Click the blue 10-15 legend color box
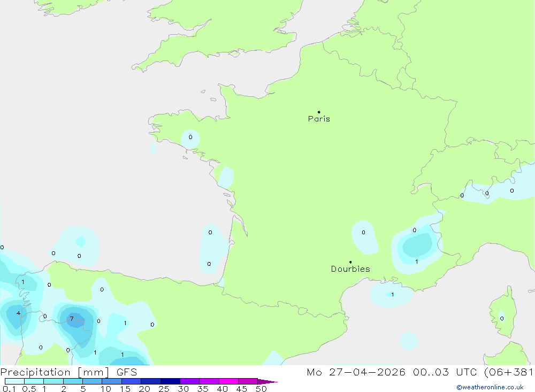 [x=112, y=381]
